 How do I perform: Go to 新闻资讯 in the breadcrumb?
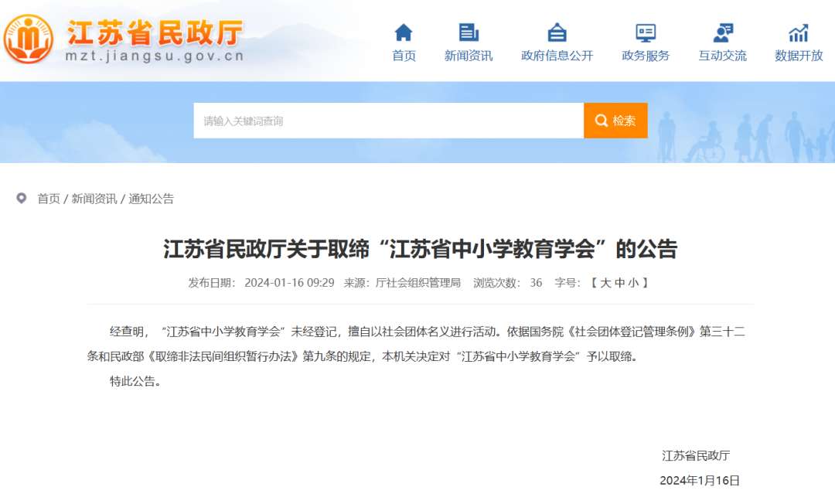click(x=94, y=199)
